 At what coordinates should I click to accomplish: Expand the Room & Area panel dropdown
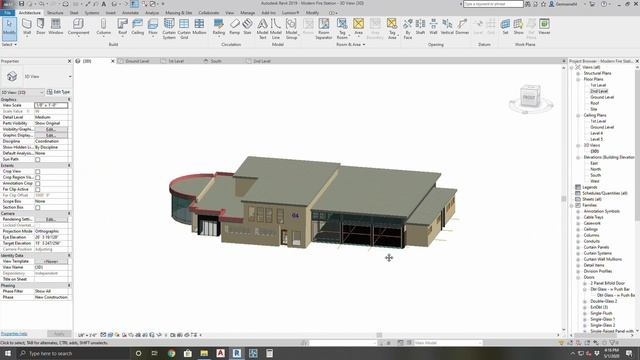pyautogui.click(x=351, y=44)
